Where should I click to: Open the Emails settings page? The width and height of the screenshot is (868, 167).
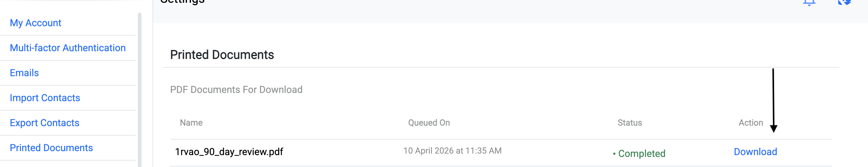coord(24,73)
